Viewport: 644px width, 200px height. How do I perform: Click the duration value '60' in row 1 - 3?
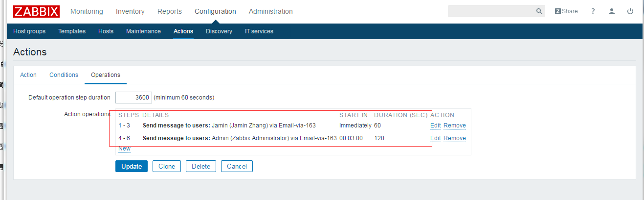378,125
